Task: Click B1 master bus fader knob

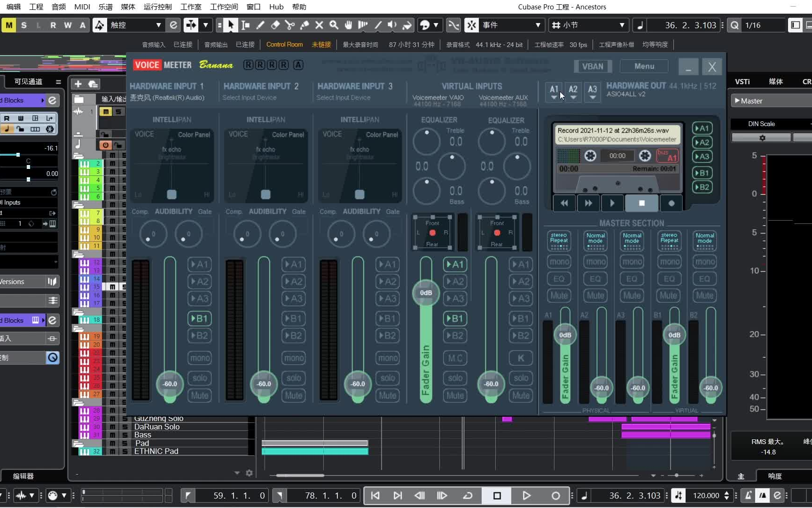Action: click(x=674, y=335)
